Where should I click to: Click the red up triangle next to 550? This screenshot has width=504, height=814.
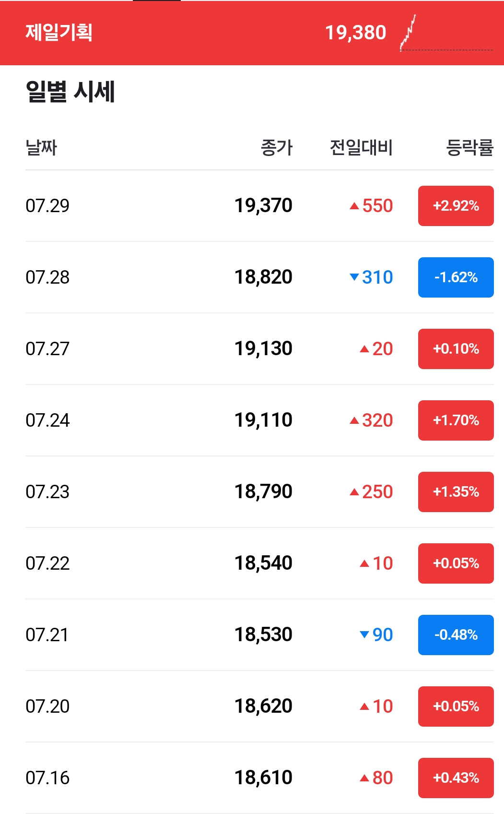point(354,206)
